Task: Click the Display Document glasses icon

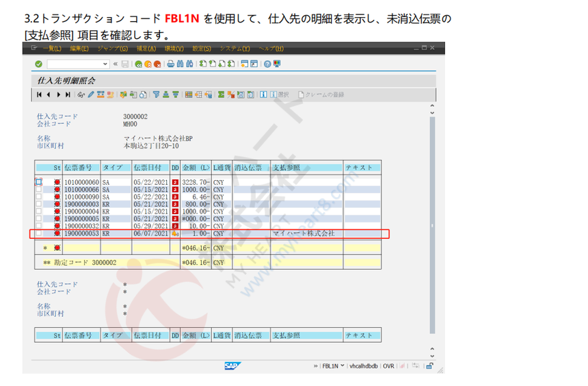Action: click(81, 94)
